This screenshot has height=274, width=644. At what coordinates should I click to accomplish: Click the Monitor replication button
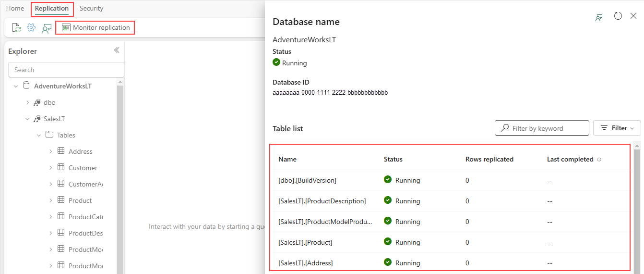[95, 28]
